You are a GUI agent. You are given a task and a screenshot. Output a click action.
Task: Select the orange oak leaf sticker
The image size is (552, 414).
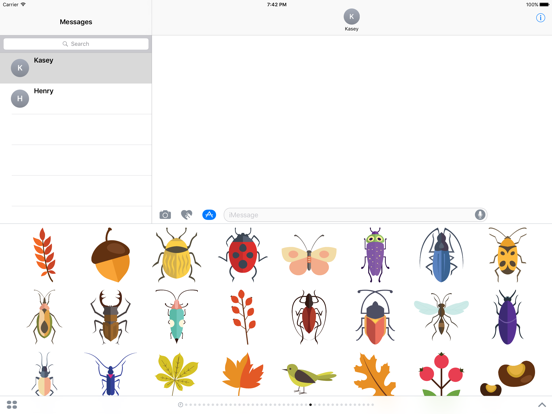tap(375, 375)
